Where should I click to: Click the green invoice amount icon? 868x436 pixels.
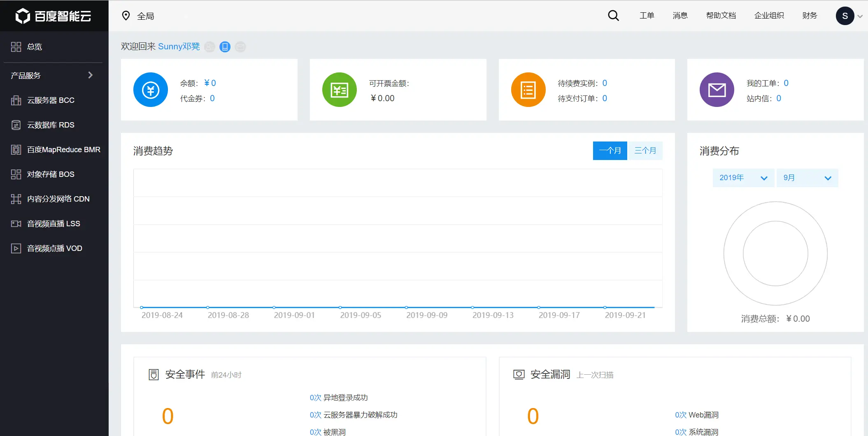tap(340, 90)
